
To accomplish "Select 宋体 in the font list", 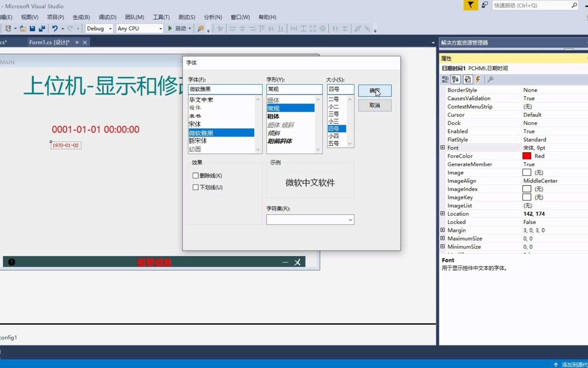I will [x=195, y=124].
